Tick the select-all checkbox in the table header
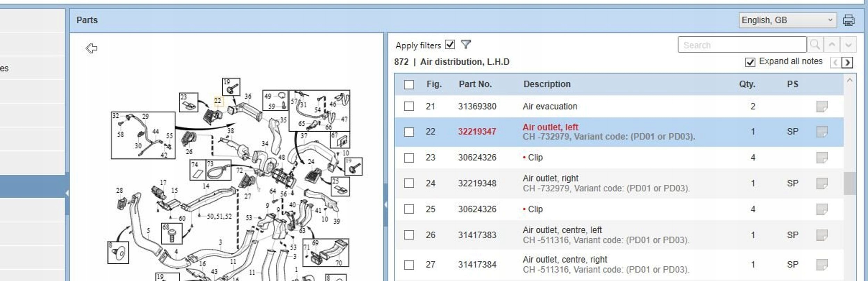Image resolution: width=868 pixels, height=281 pixels. 409,84
